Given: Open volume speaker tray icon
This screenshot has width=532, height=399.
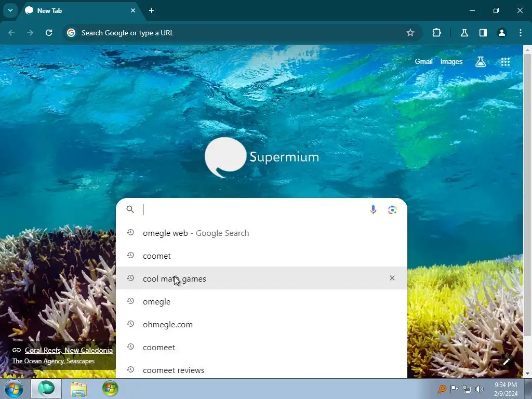Looking at the screenshot, I should coord(480,389).
